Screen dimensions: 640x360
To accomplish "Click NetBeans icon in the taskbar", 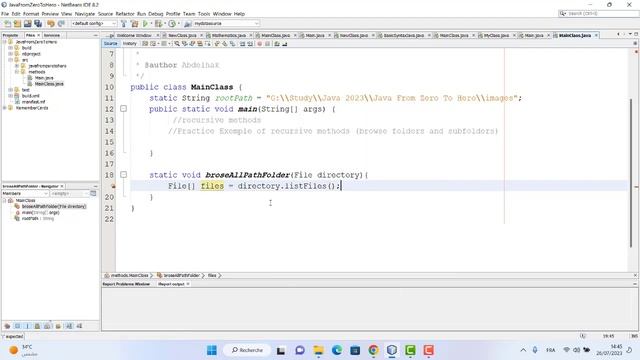I will tap(392, 350).
